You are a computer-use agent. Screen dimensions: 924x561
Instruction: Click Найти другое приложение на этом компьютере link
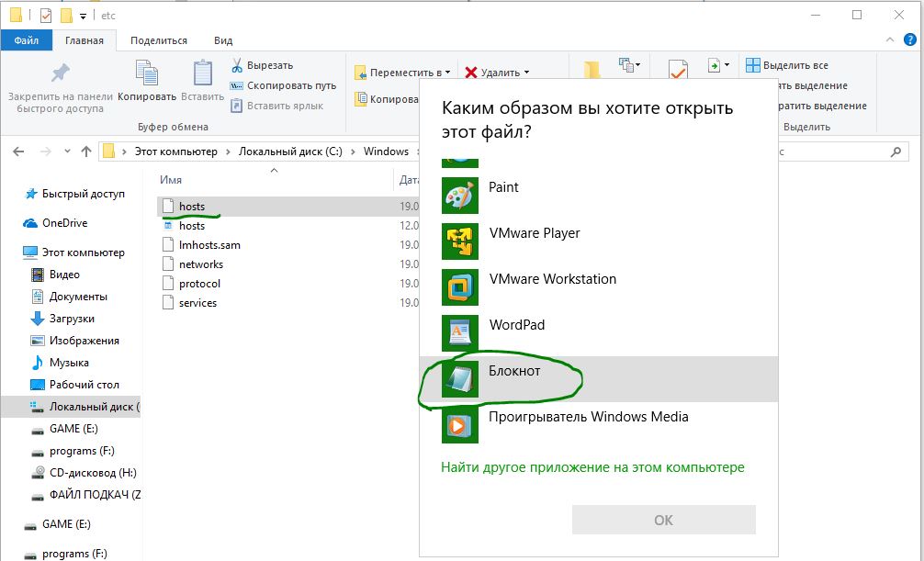click(x=592, y=467)
